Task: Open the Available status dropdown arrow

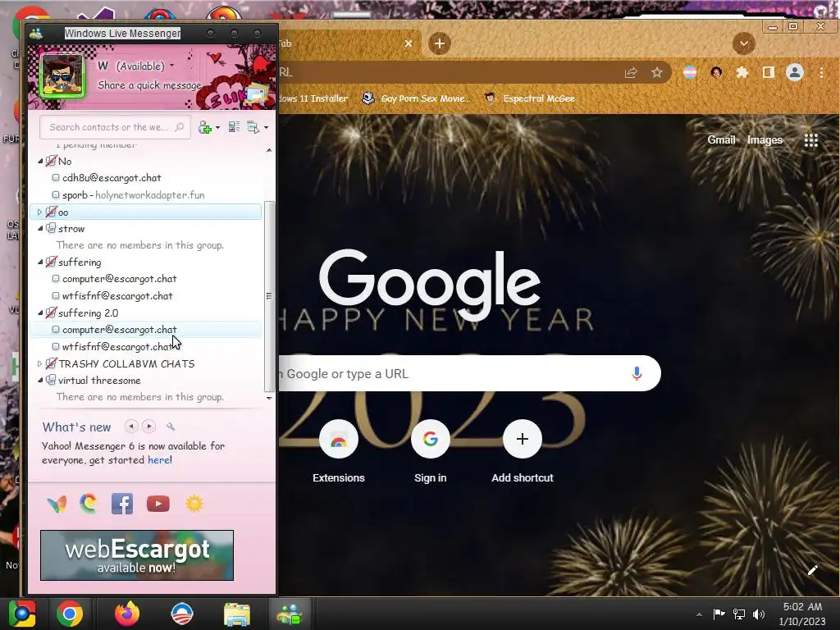Action: [x=171, y=66]
